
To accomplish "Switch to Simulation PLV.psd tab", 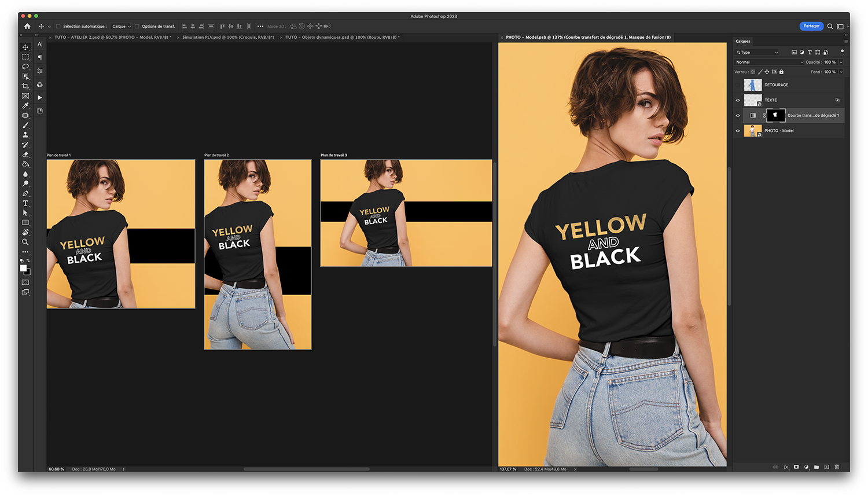I will pos(228,37).
